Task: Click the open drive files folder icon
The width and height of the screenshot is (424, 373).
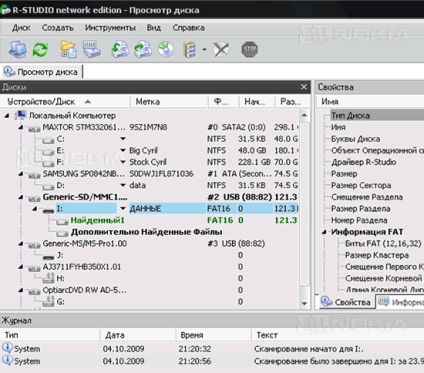Action: (x=68, y=49)
